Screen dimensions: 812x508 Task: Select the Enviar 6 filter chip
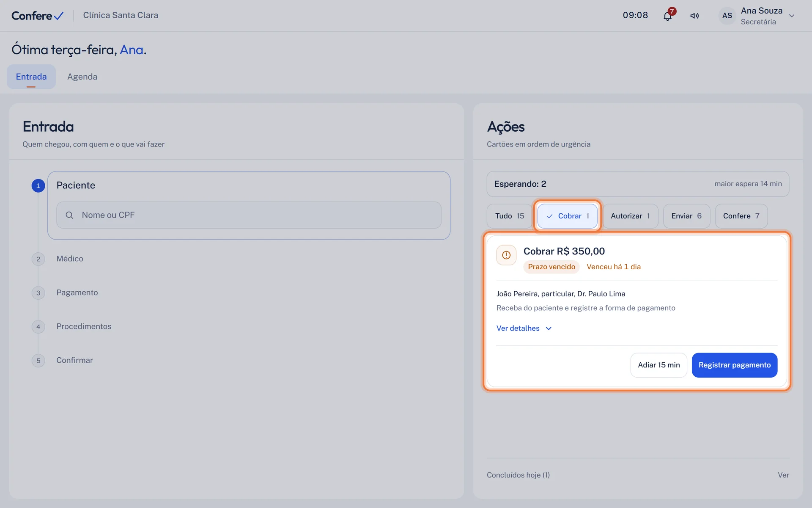686,216
